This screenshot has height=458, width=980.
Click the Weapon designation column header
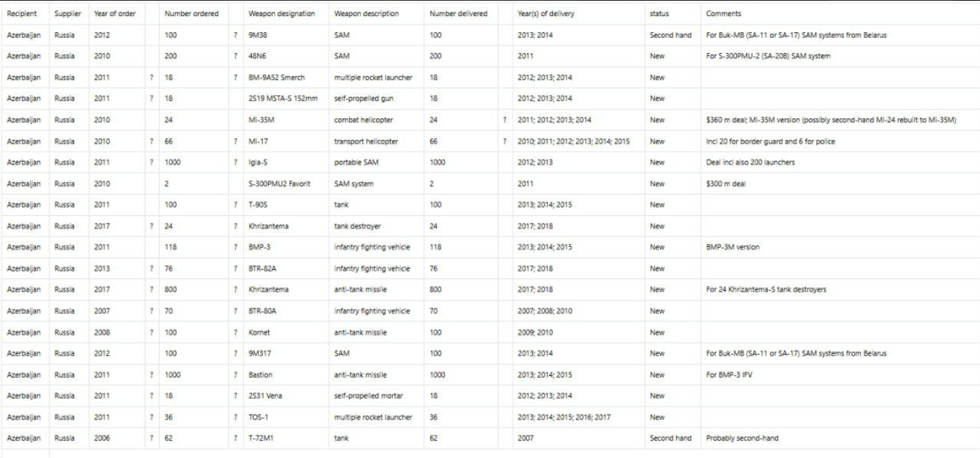(x=281, y=14)
